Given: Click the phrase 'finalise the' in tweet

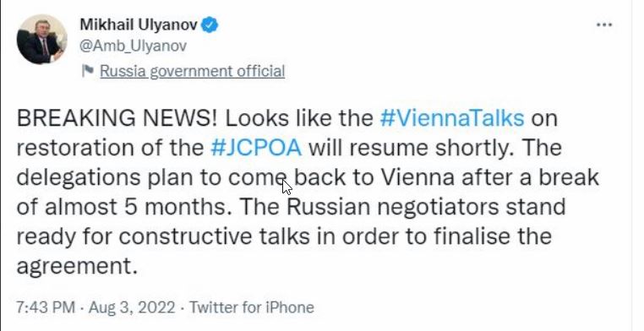Looking at the screenshot, I should click(494, 236).
